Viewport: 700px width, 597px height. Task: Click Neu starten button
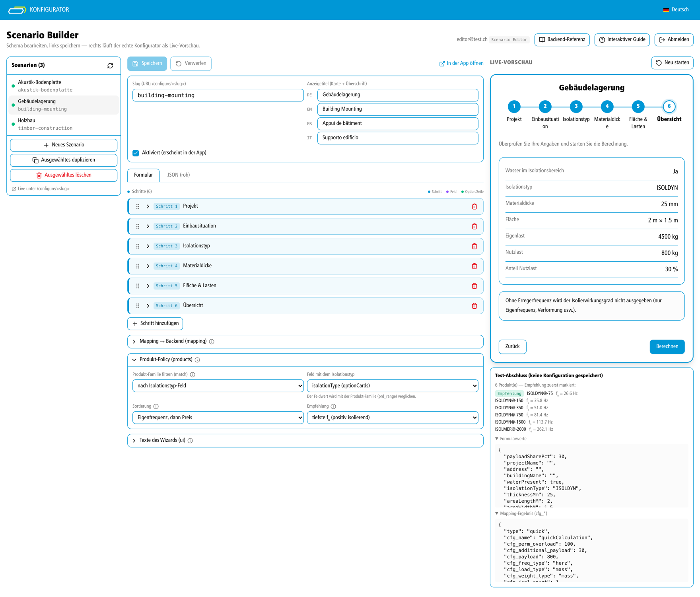[672, 63]
